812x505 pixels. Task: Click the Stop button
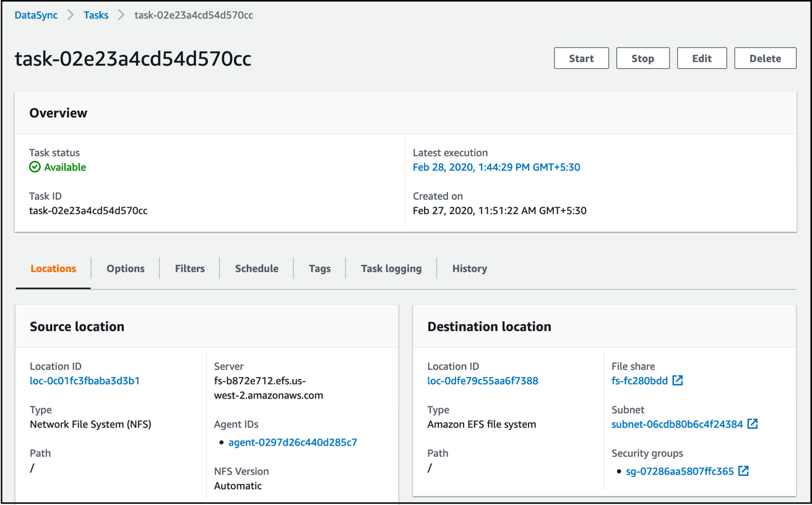pyautogui.click(x=642, y=58)
